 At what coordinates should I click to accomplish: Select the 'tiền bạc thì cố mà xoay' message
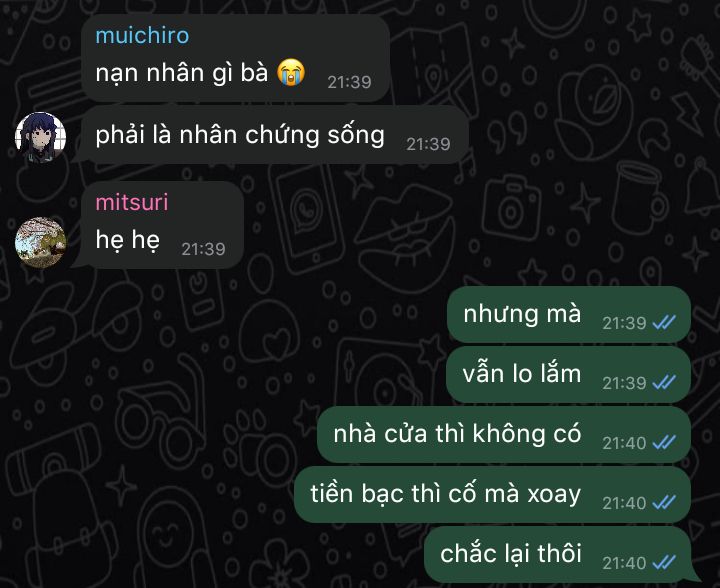(x=492, y=494)
